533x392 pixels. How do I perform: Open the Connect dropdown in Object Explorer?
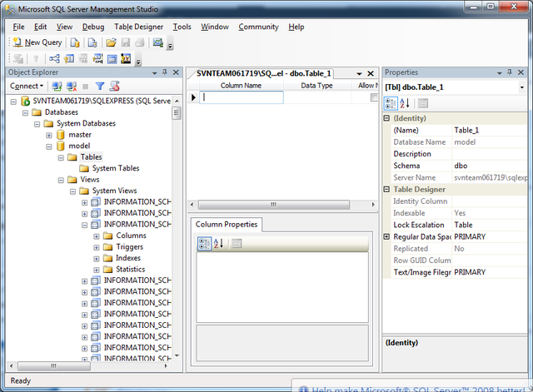pos(27,87)
